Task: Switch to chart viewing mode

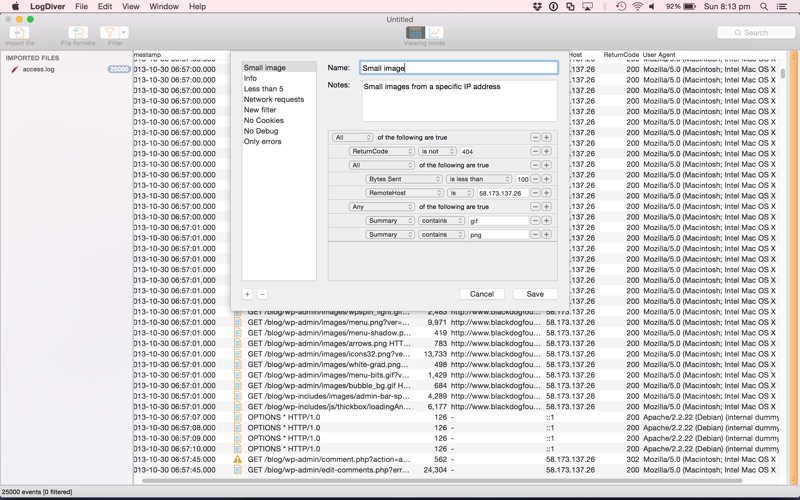Action: tap(434, 33)
